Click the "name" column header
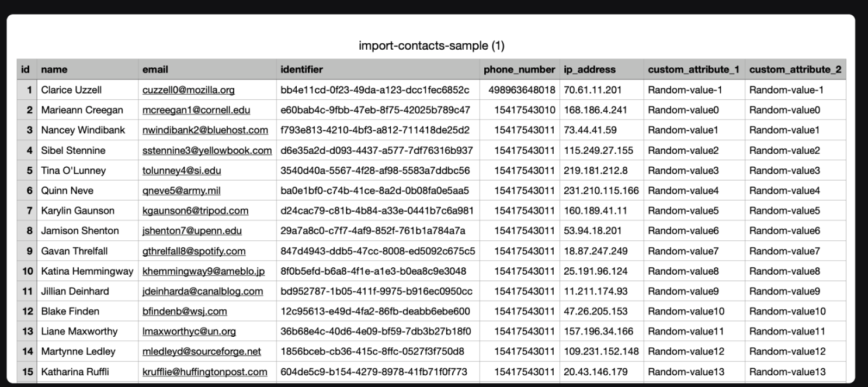This screenshot has height=387, width=868. 54,70
